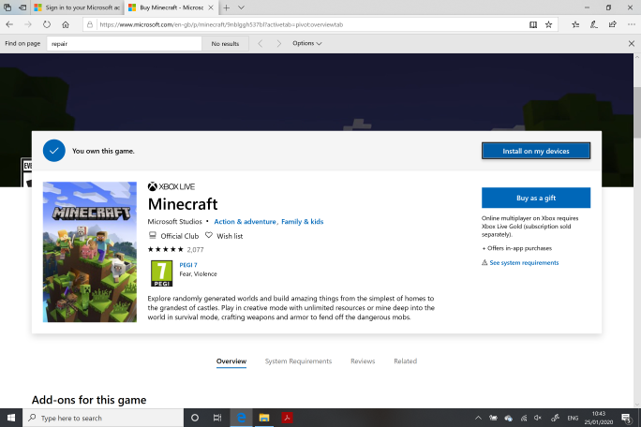Switch to Sign in to your Microsoft tab
The width and height of the screenshot is (641, 427).
pos(77,7)
